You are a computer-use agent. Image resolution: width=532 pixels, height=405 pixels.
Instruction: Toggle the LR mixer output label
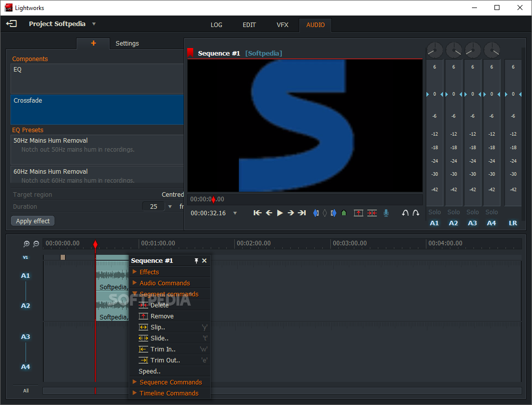point(513,223)
